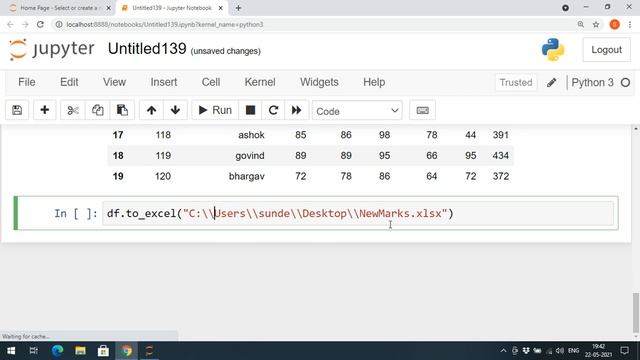Screen dimensions: 640x360
Task: Bookmark this page with the star icon
Action: point(596,24)
